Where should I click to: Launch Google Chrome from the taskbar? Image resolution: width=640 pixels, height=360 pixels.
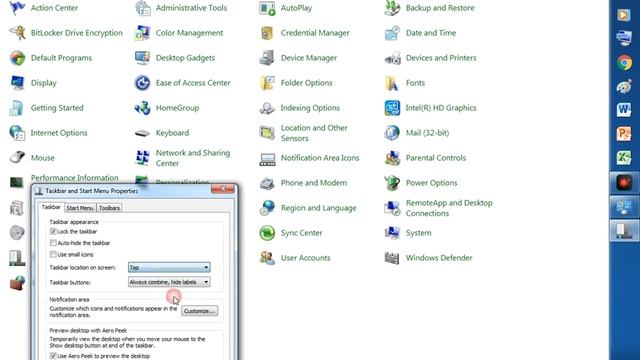click(624, 62)
